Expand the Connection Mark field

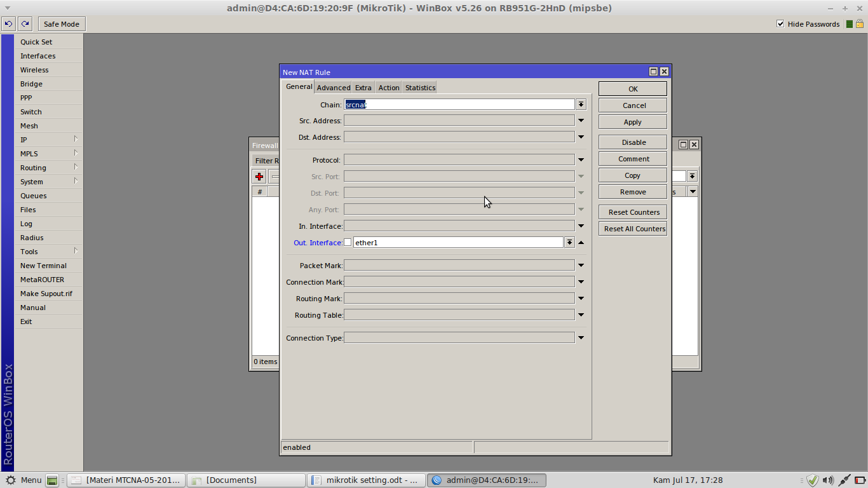click(x=581, y=281)
